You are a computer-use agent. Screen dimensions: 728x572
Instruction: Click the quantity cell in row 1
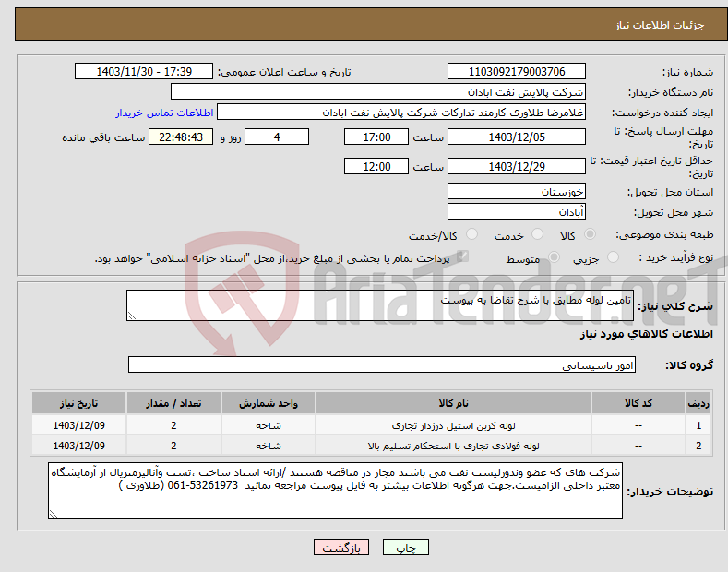pos(173,425)
